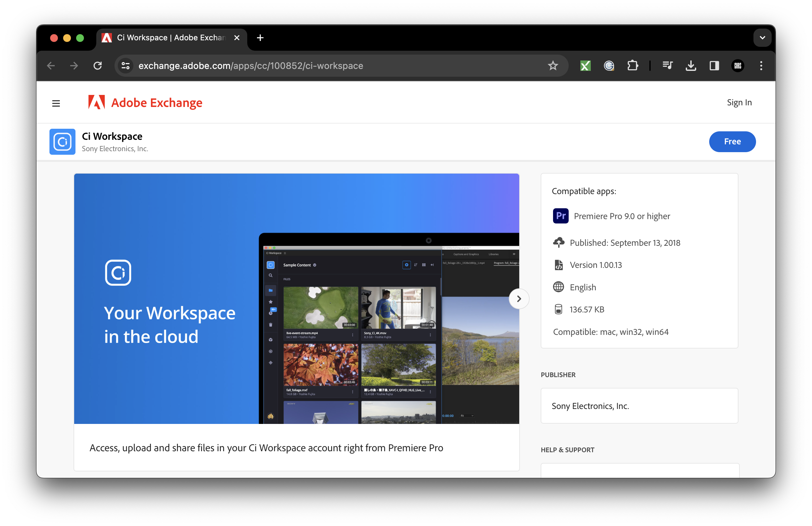Advance carousel with next arrow

518,299
